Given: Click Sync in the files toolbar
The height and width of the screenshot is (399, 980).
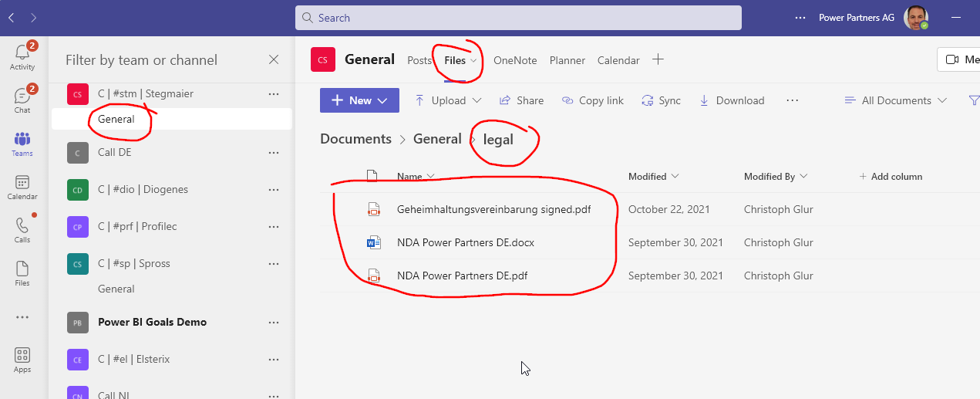Looking at the screenshot, I should 661,100.
